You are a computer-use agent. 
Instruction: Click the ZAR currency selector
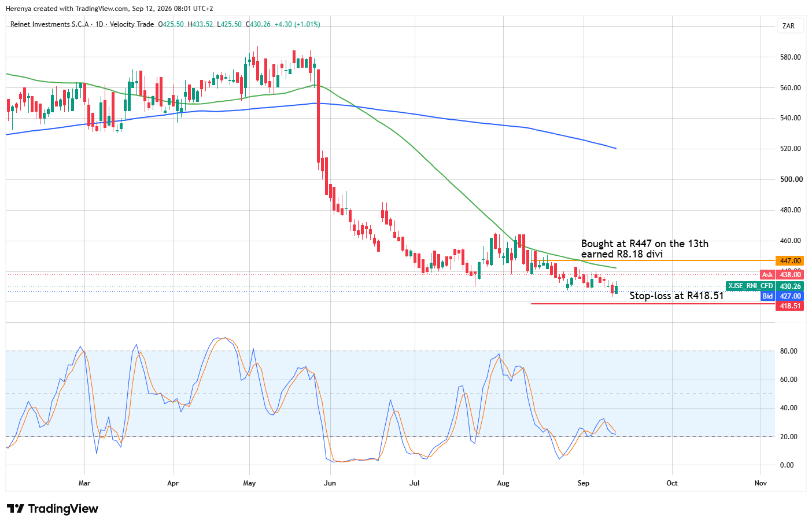(x=788, y=26)
